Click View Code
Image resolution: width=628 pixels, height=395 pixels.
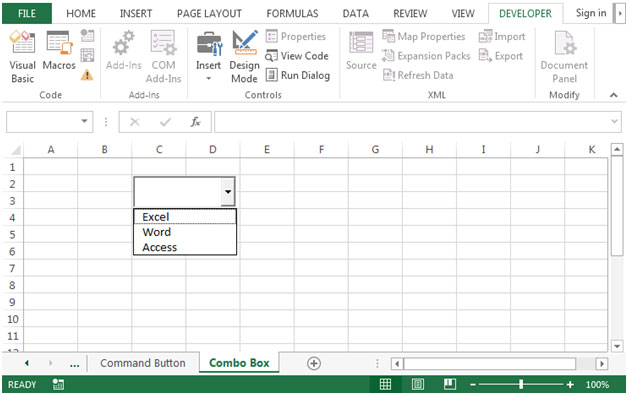[x=297, y=56]
